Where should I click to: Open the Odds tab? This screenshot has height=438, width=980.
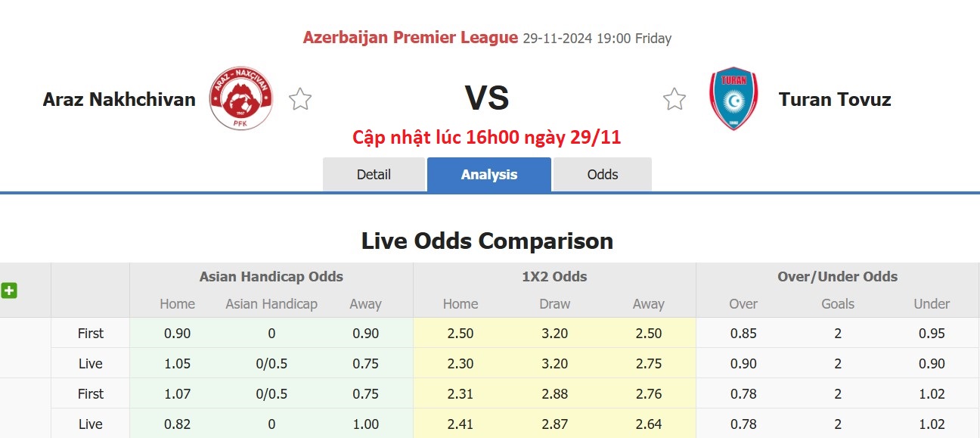(x=602, y=174)
